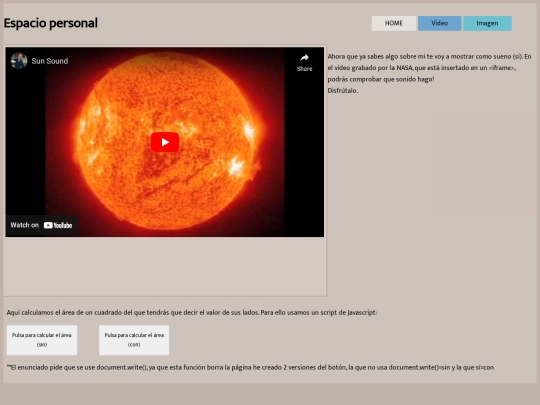Viewport: 540px width, 405px height.
Task: Open the Video navigation button
Action: [x=439, y=23]
